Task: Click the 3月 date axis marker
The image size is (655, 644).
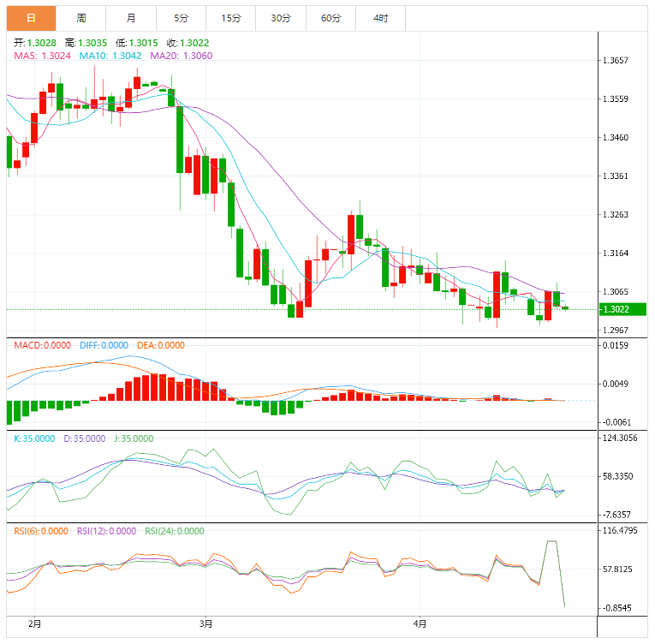Action: [206, 624]
